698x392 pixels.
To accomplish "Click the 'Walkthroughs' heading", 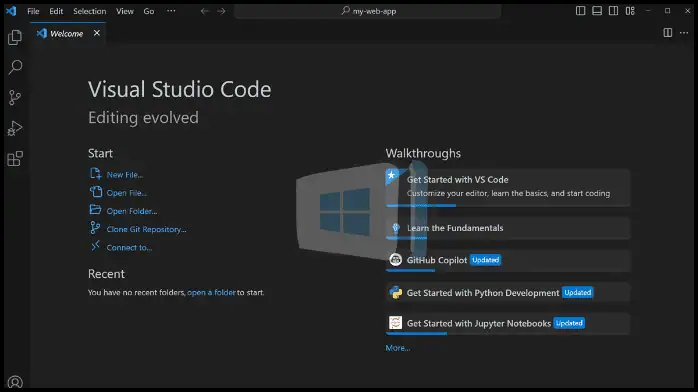I will pyautogui.click(x=423, y=154).
